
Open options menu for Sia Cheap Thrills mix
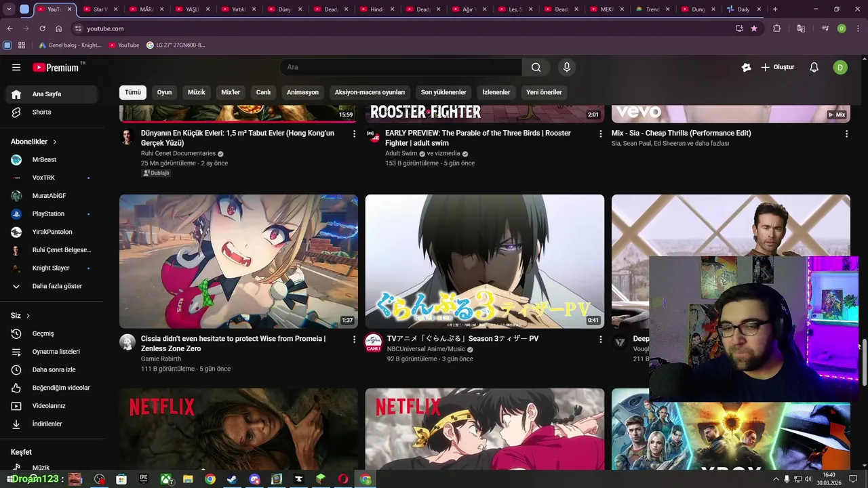point(846,134)
